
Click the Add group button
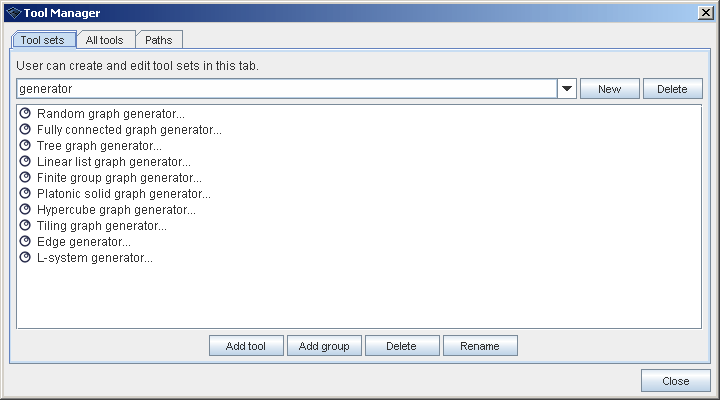324,346
